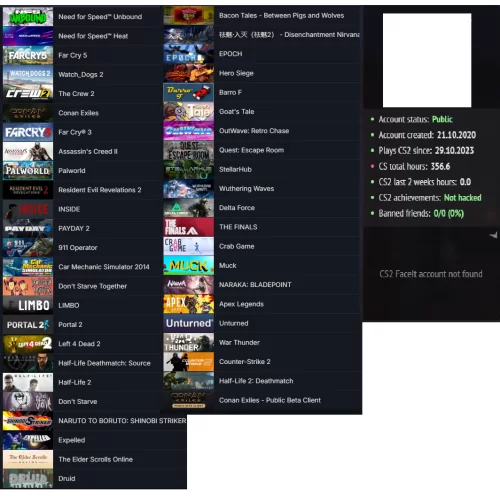
Task: Select 'Half-Life 2: Deathmatch' title text
Action: pos(256,381)
